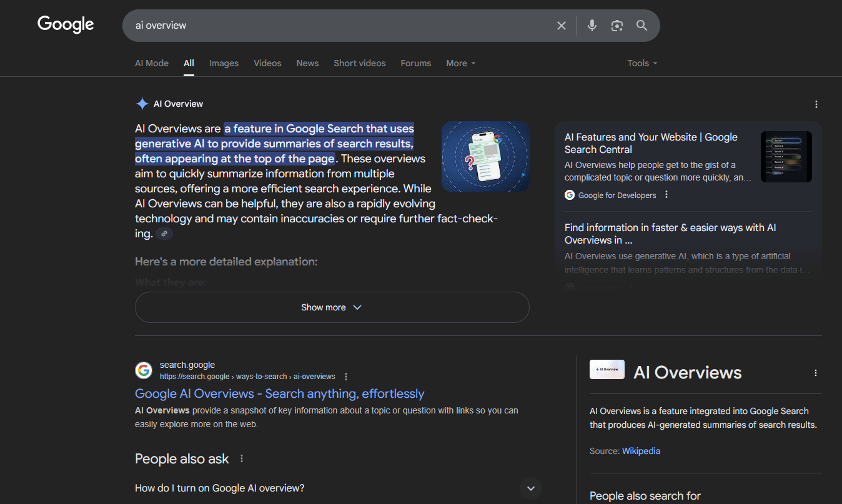Screen dimensions: 842x504
Task: Open the Tools dropdown
Action: click(x=642, y=63)
